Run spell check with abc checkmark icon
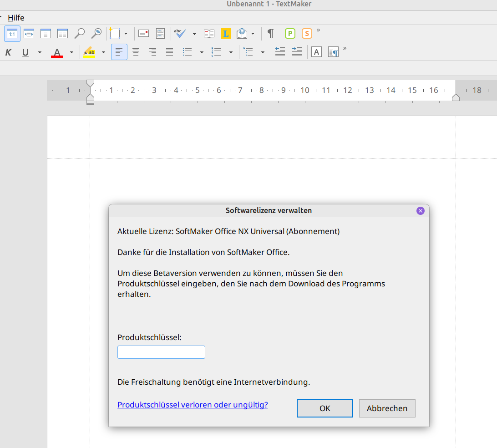Screen dimensions: 497x448 point(180,34)
